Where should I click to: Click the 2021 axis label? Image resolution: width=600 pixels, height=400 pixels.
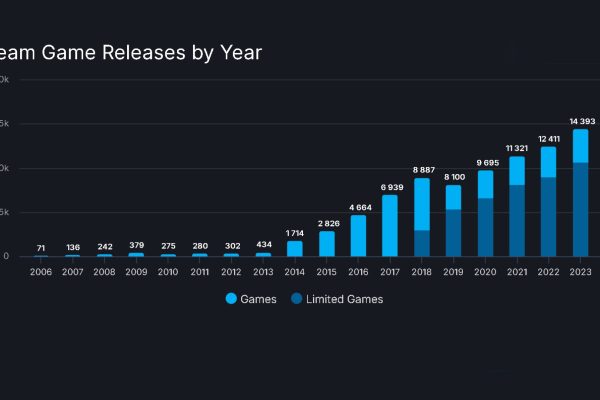517,272
